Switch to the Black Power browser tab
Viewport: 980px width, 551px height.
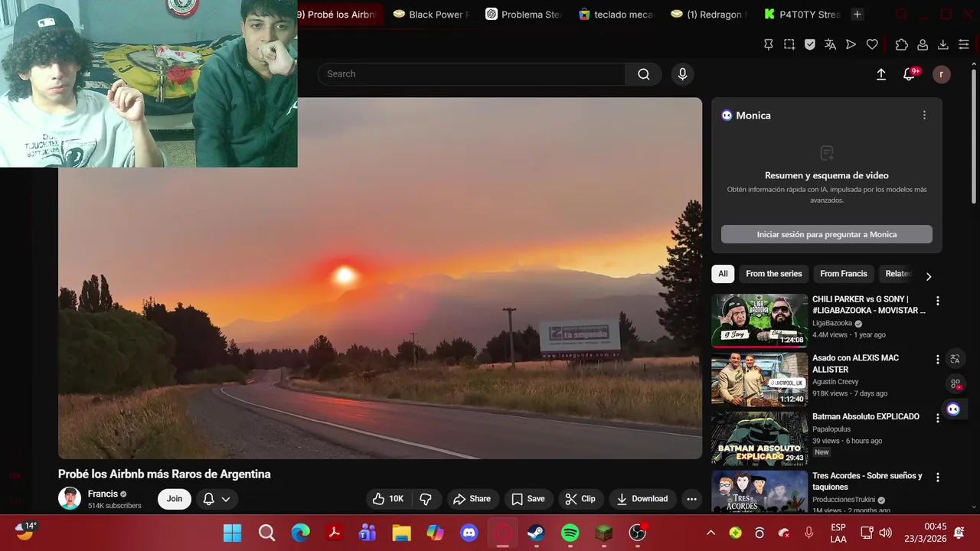coord(431,15)
